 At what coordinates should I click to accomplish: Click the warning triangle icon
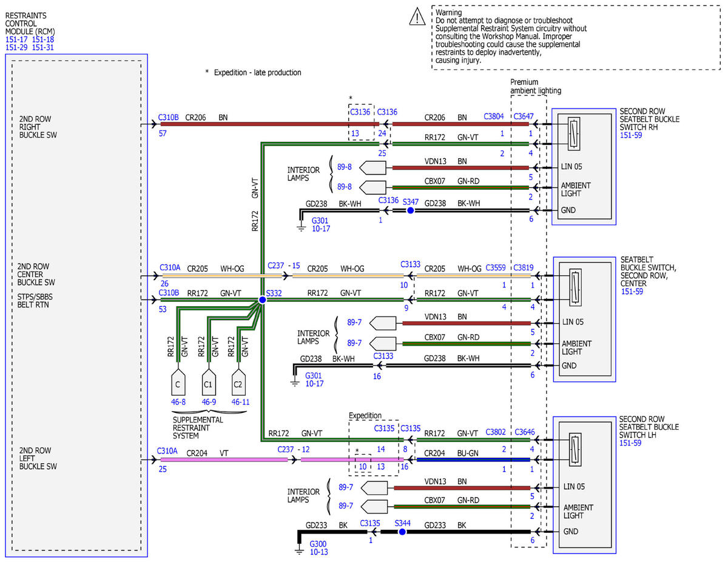[x=417, y=17]
